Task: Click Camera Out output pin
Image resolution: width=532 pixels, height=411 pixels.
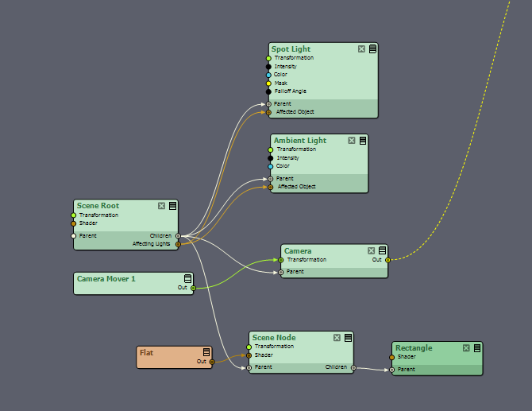Action: click(x=387, y=260)
